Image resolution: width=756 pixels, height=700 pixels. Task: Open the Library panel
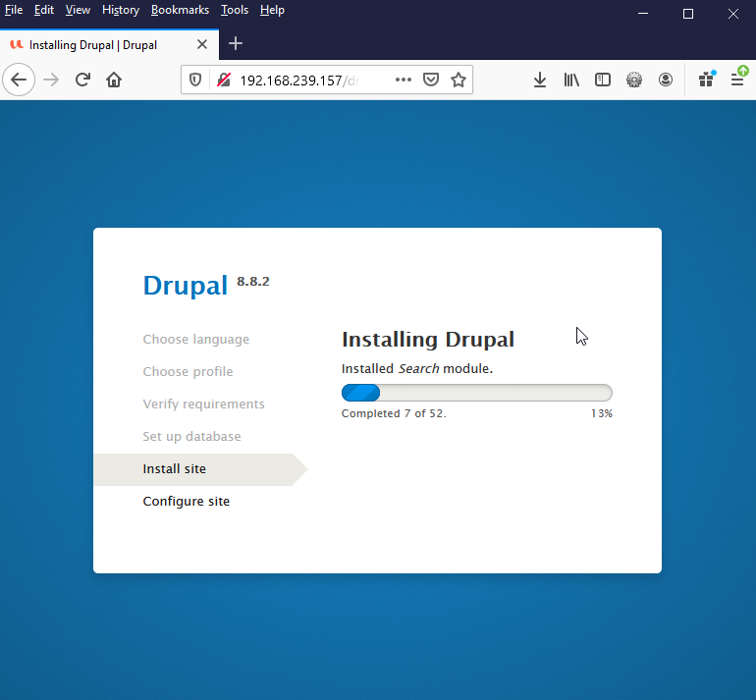coord(571,81)
